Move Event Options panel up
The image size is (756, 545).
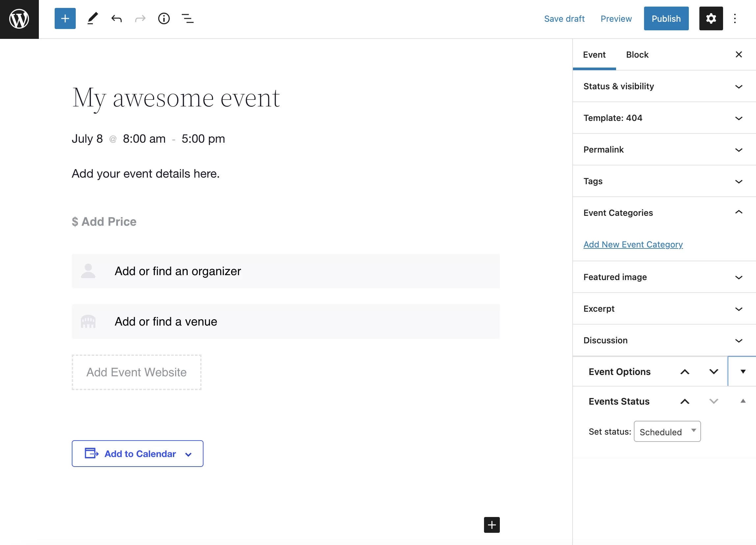[685, 372]
